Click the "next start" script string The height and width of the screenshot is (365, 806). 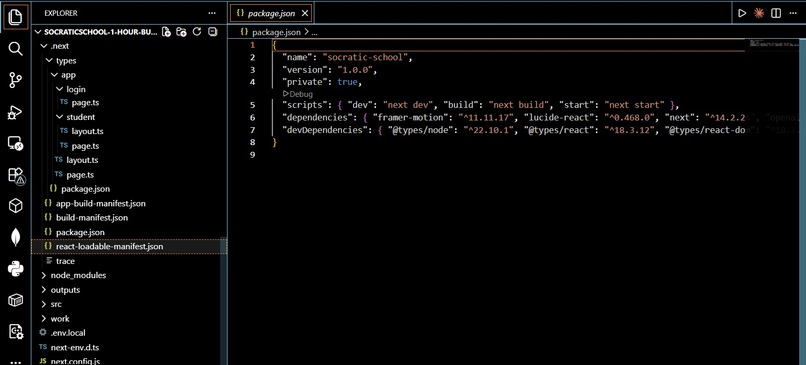(x=635, y=105)
